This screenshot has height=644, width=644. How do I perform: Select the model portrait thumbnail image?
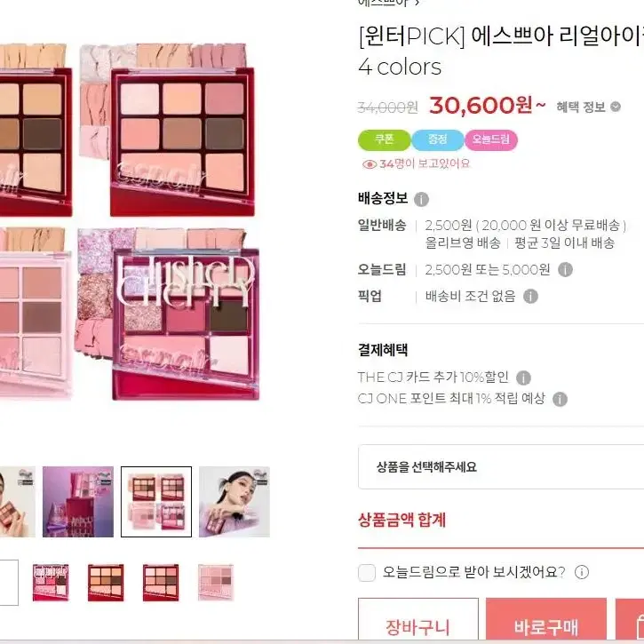coord(235,502)
